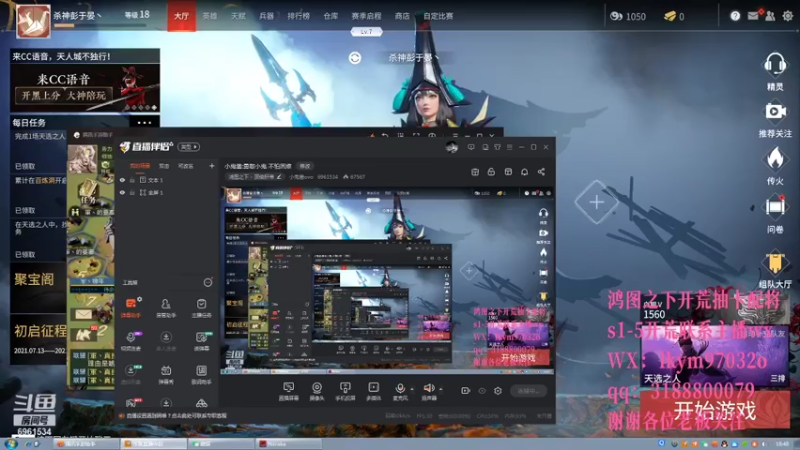
Task: Expand microphone volume arrow
Action: (412, 389)
